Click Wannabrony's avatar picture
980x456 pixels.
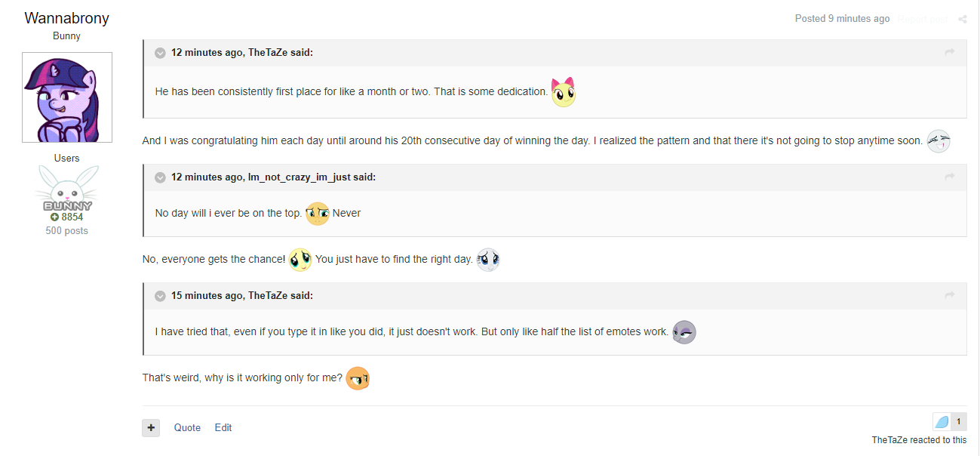[x=67, y=97]
